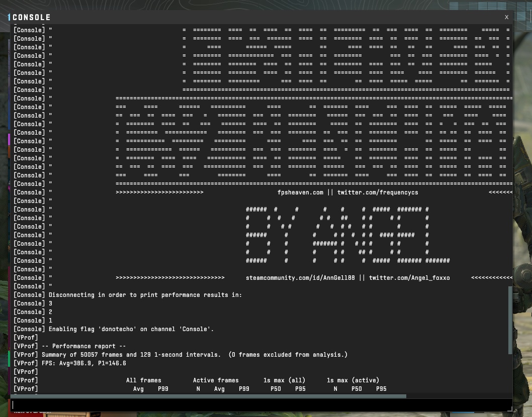Click the 'All frames' column header

[x=144, y=380]
